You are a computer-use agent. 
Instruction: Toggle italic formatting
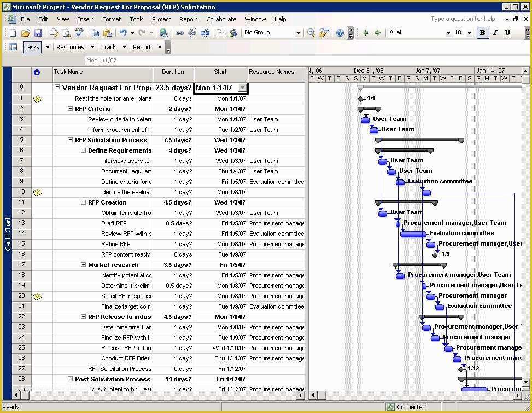pyautogui.click(x=496, y=32)
